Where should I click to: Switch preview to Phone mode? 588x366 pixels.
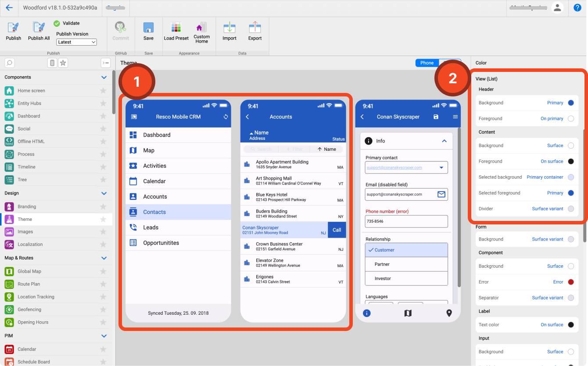coord(427,63)
